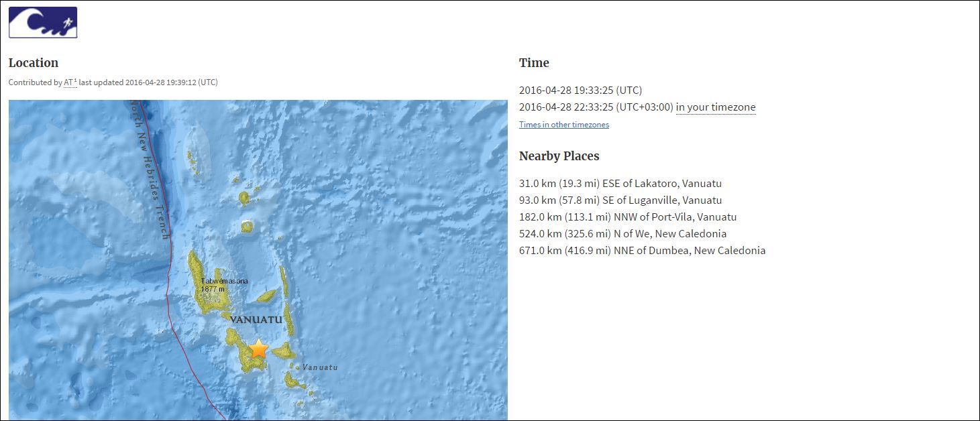Select the Time section heading

[534, 63]
